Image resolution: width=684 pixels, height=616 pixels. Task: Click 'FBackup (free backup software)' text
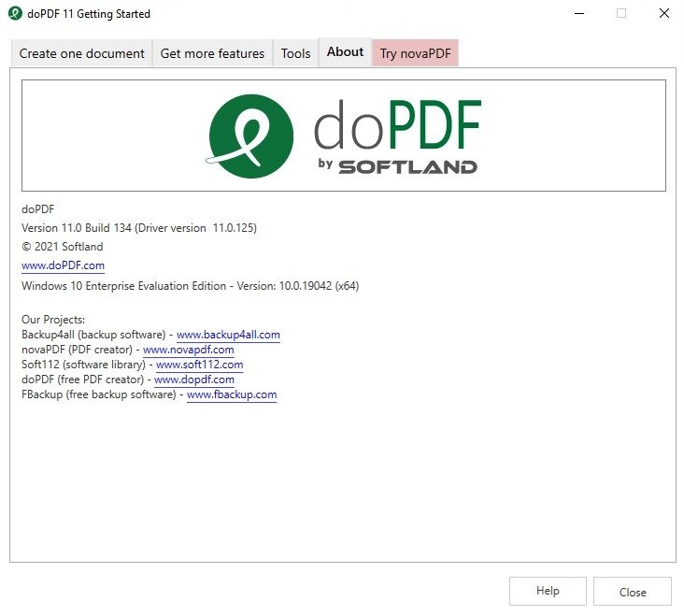point(99,394)
